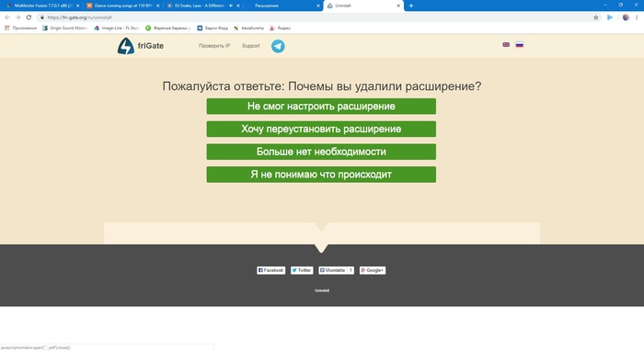Open the Проверить IP link

coord(214,46)
